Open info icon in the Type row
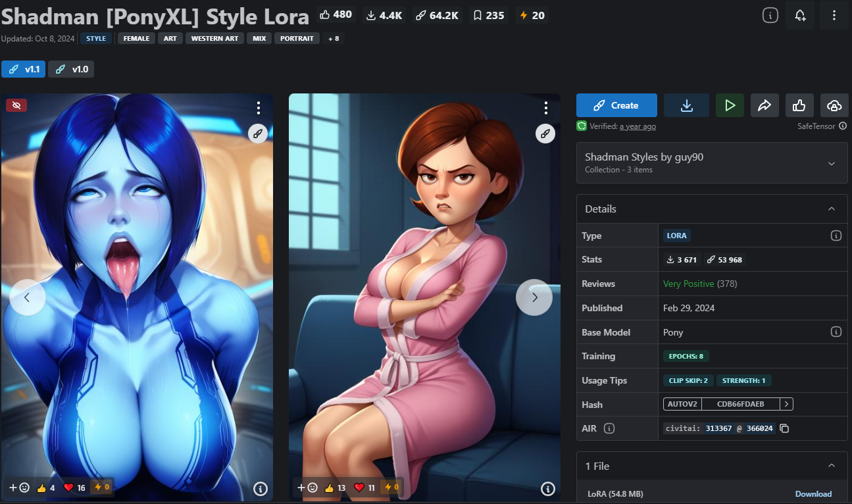This screenshot has width=852, height=504. [836, 236]
